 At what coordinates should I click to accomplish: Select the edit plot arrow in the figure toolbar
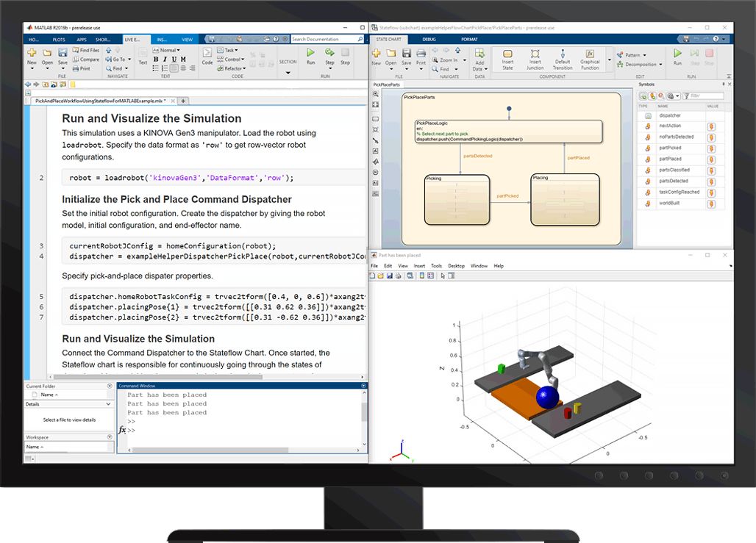tap(443, 276)
